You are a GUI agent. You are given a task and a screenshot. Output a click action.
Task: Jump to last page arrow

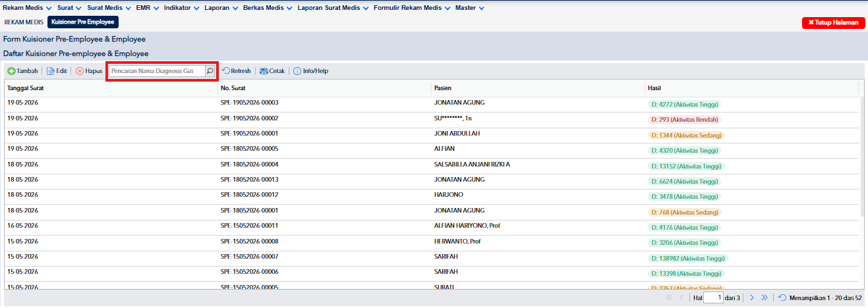(x=765, y=298)
